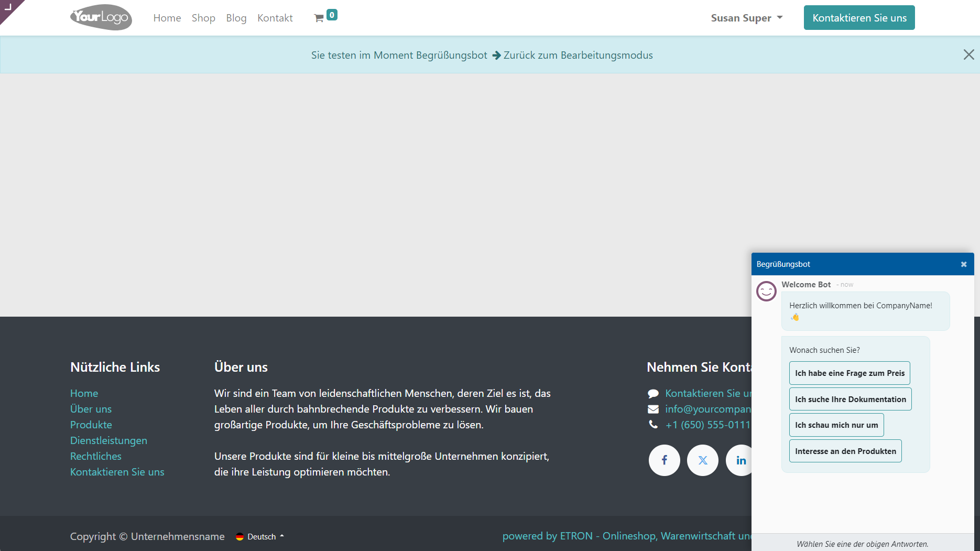This screenshot has height=551, width=980.
Task: Open the LinkedIn social icon
Action: click(739, 460)
